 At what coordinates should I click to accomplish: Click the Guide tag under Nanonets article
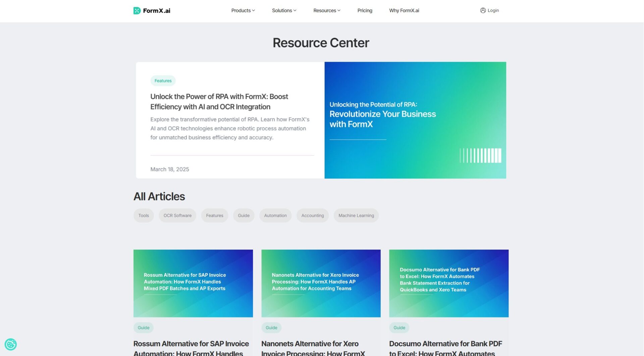pyautogui.click(x=271, y=327)
